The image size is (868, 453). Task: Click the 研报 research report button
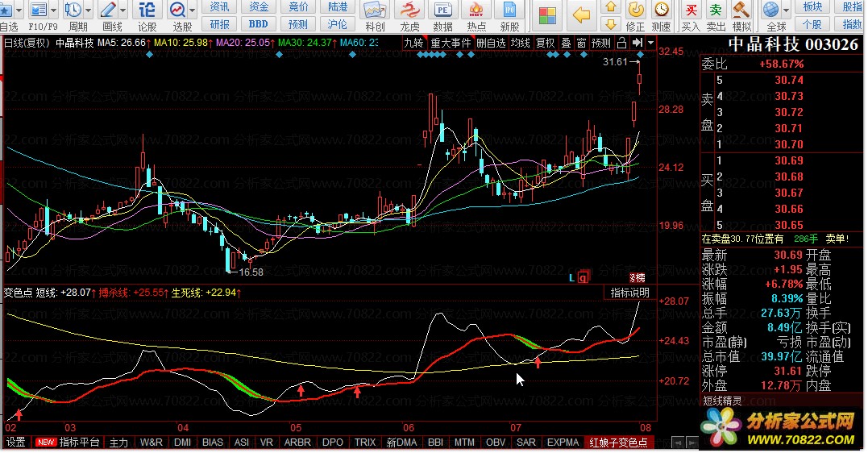(x=219, y=24)
